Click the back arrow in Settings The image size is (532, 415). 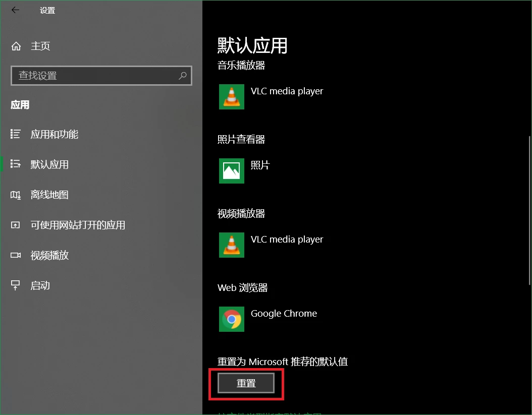point(15,10)
